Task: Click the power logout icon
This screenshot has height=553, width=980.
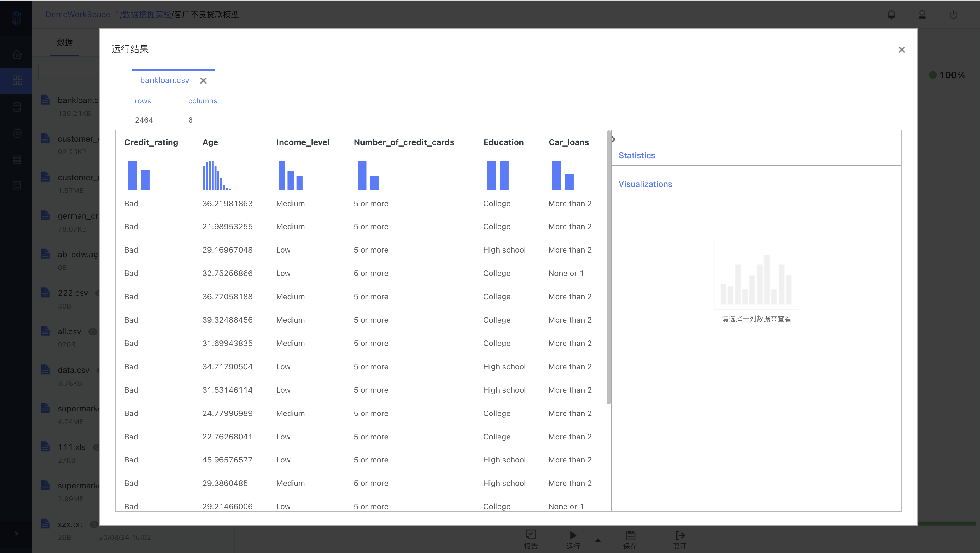Action: [953, 15]
